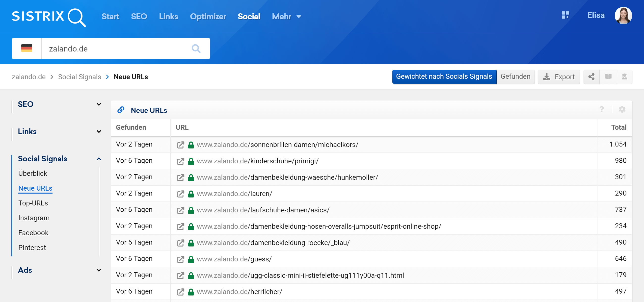Open external link icon for michaelkors URL

(181, 145)
